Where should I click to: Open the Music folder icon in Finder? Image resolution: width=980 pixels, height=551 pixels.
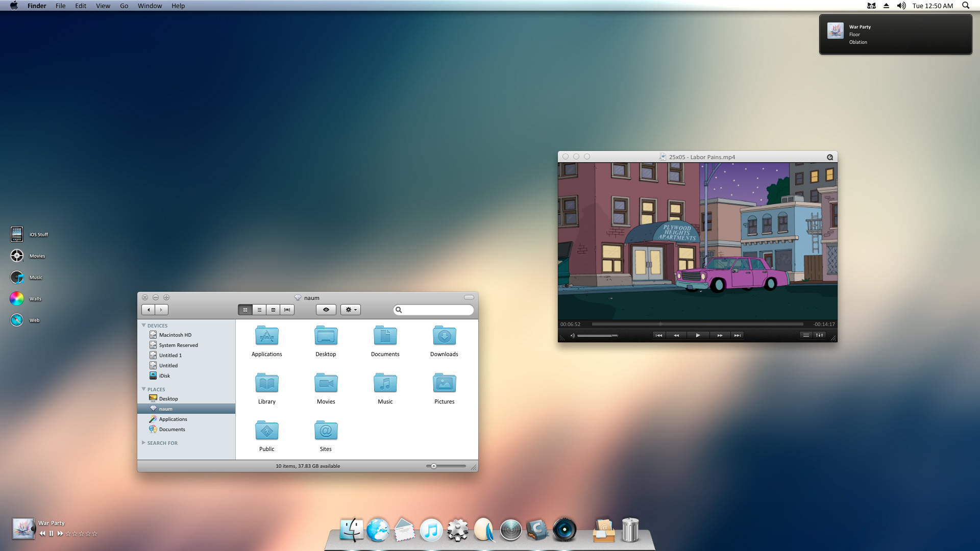[385, 383]
